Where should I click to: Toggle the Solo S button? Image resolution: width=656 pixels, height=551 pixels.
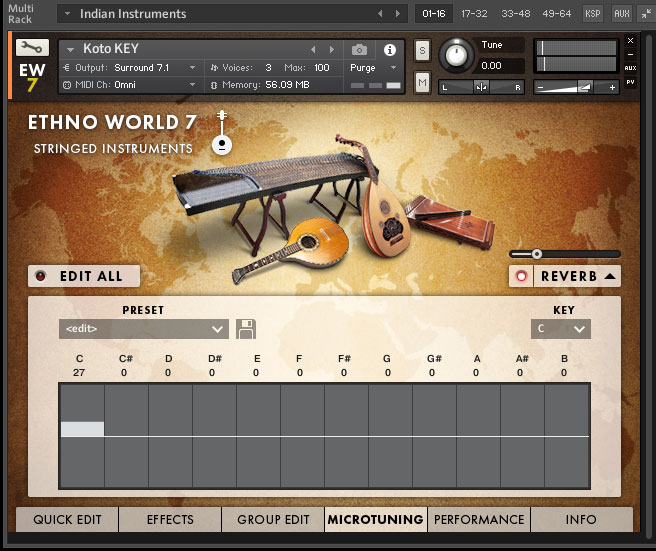(422, 51)
